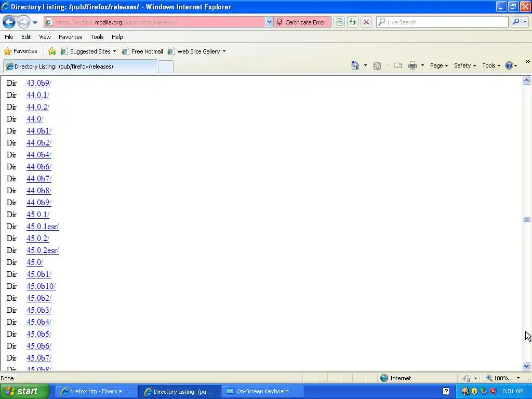
Task: Click the 8:51 AM system clock
Action: click(513, 391)
